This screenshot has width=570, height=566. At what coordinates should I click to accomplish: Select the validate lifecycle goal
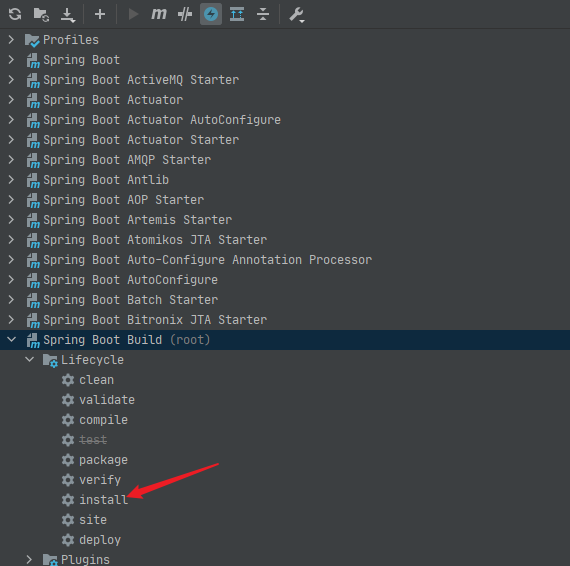tap(107, 400)
